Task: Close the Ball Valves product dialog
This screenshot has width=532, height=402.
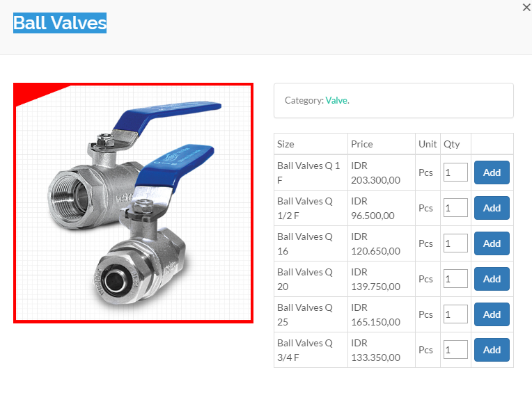Action: tap(526, 7)
